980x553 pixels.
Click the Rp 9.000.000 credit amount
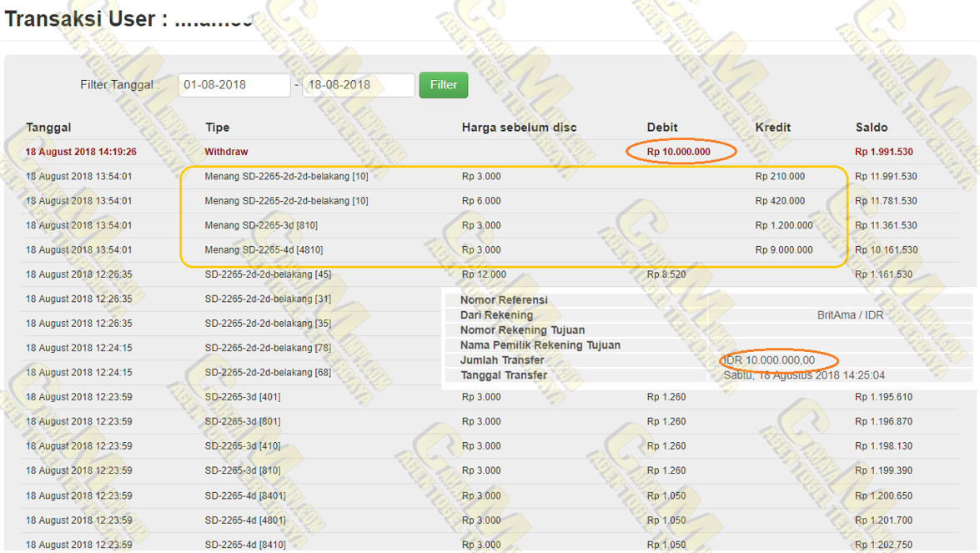click(x=784, y=250)
